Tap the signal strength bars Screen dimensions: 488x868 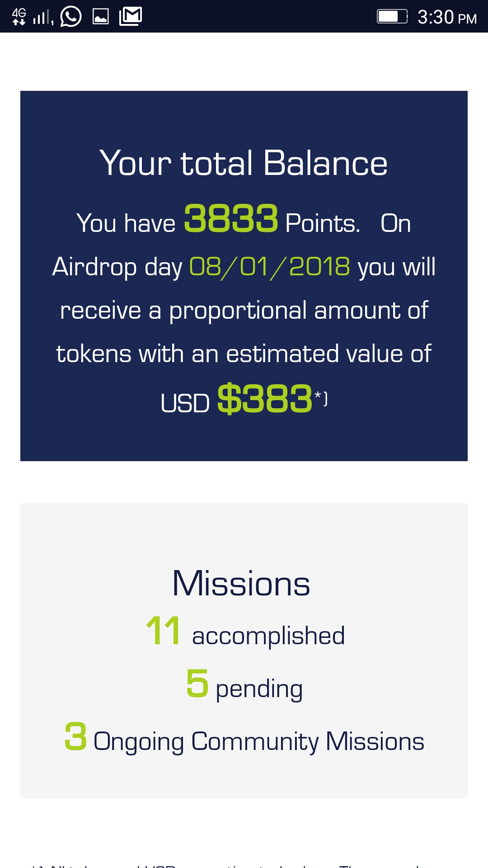43,18
